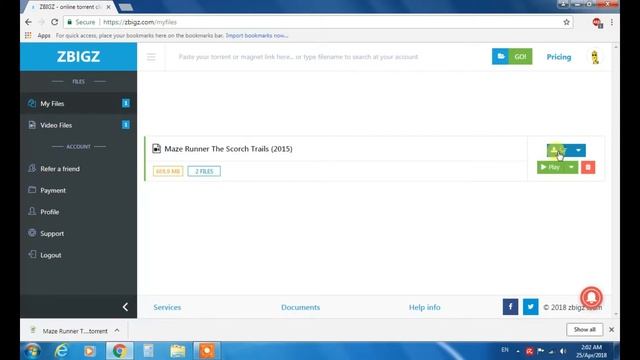The height and width of the screenshot is (360, 640).
Task: Close the ZBIGZ browser tab
Action: (x=108, y=7)
